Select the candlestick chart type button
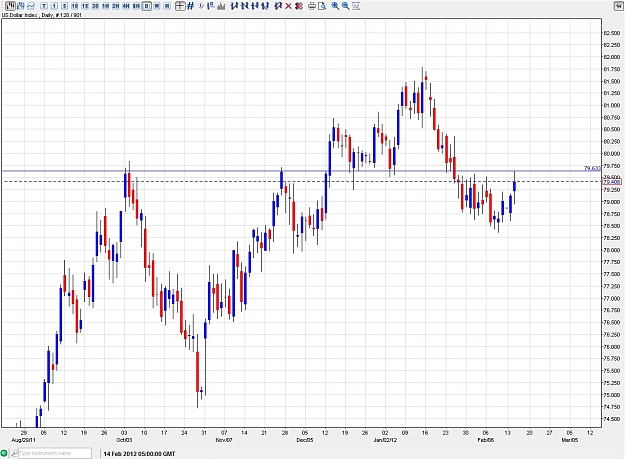This screenshot has height=459, width=625. click(10, 6)
